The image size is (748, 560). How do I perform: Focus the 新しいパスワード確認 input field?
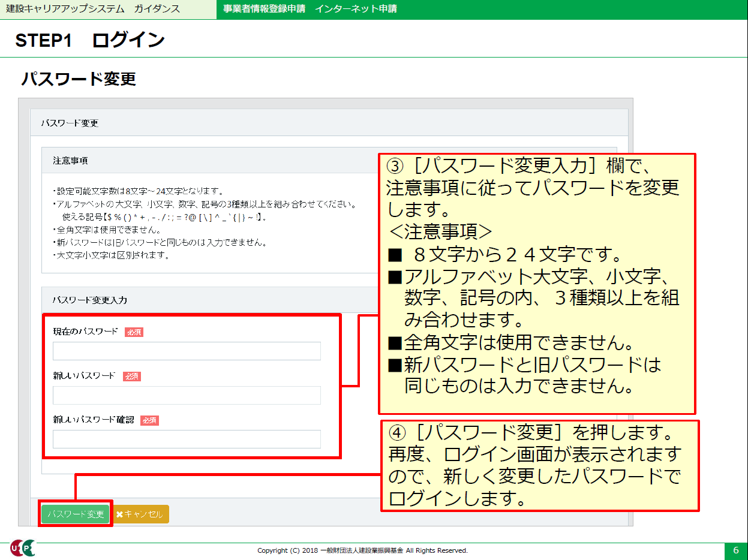187,439
